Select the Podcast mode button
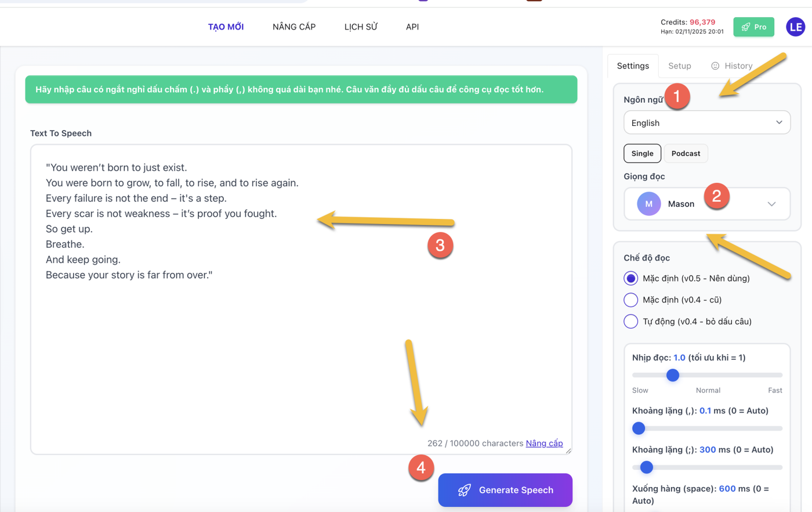The image size is (812, 512). click(x=686, y=153)
